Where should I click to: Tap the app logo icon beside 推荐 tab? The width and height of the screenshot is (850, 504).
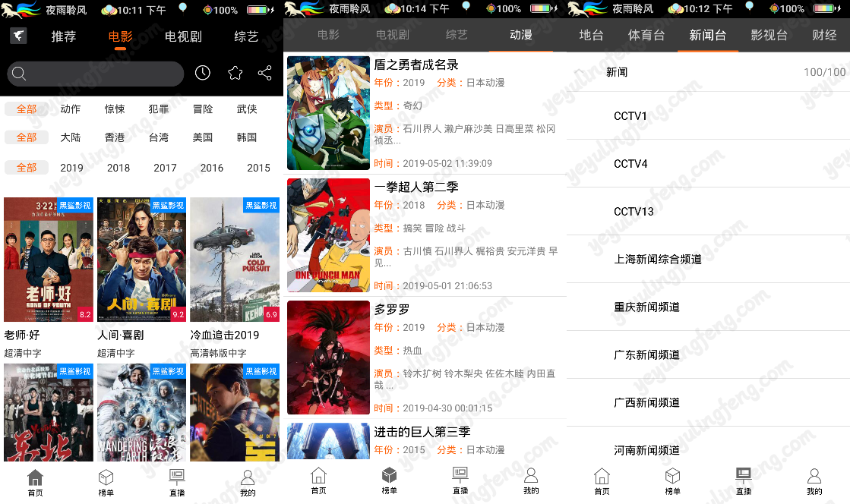click(18, 36)
